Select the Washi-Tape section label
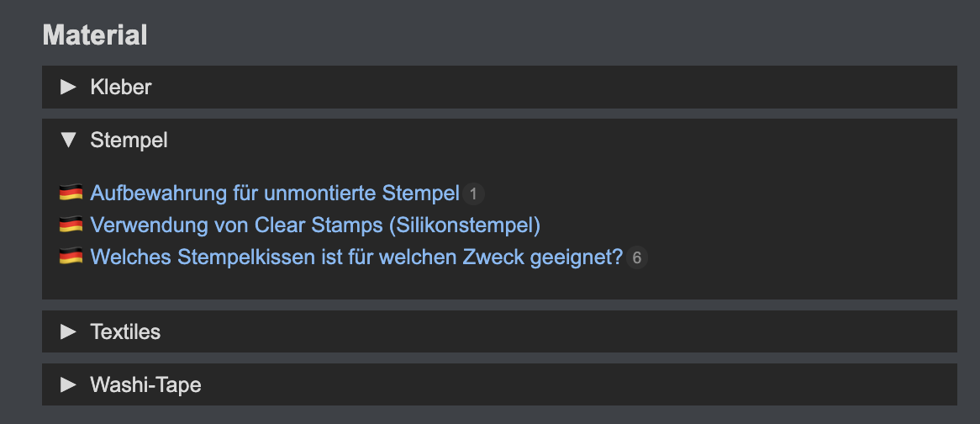 click(x=145, y=384)
